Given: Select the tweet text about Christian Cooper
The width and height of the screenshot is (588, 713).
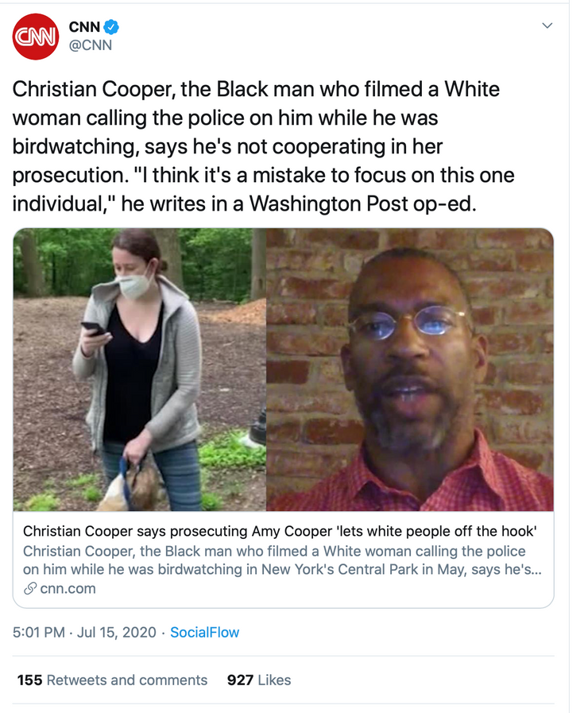Looking at the screenshot, I should [264, 146].
